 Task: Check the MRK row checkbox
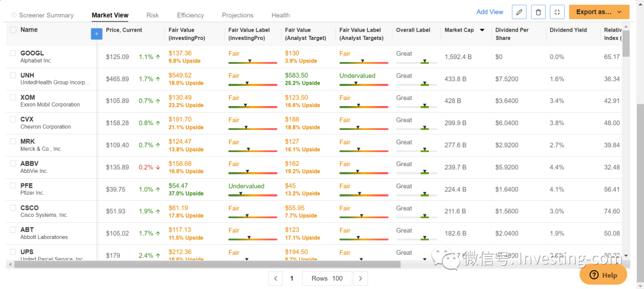coord(13,142)
